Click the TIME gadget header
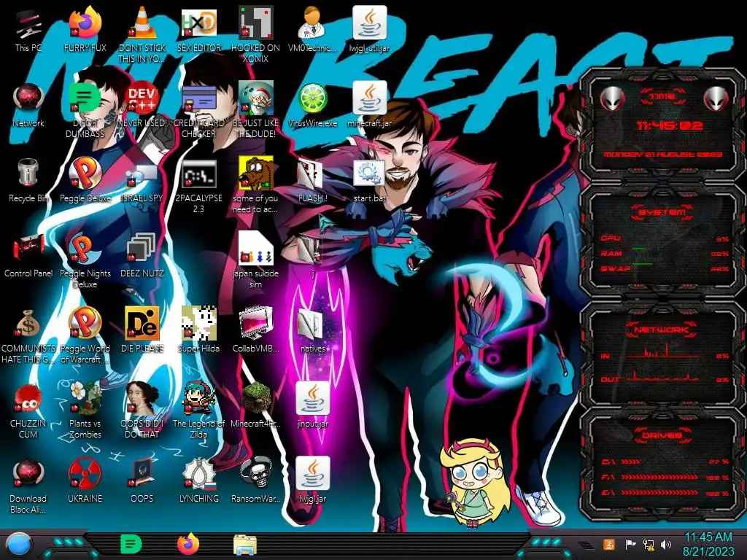Image resolution: width=747 pixels, height=560 pixels. (x=662, y=97)
